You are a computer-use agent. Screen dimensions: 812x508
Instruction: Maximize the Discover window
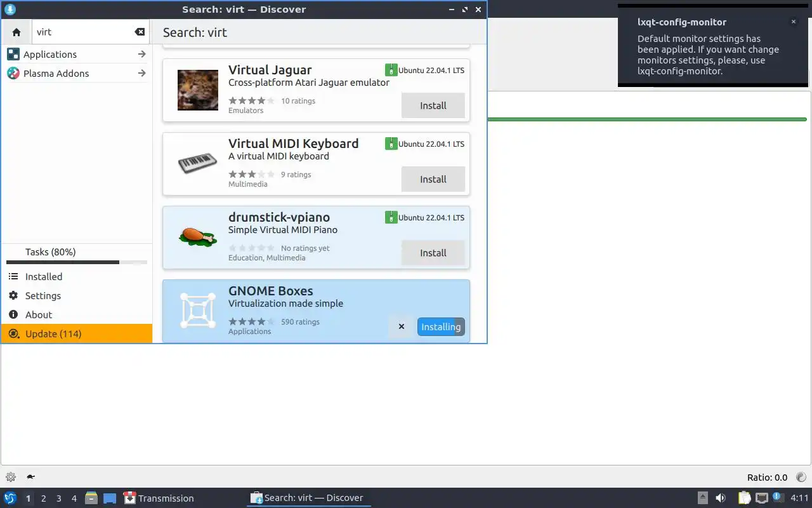click(x=464, y=10)
